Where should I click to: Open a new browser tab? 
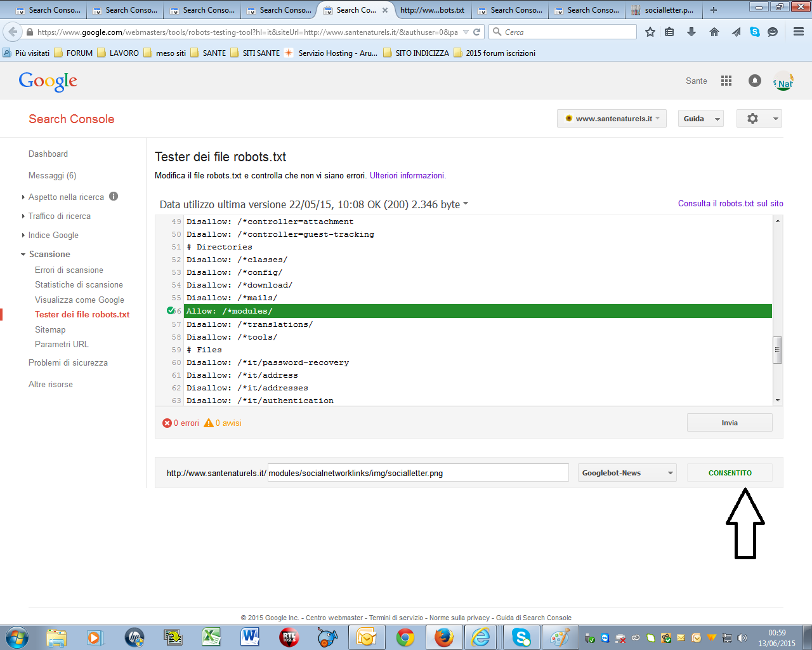[714, 10]
